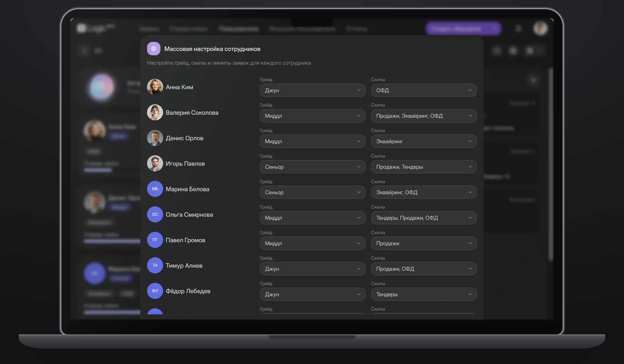Open the Грейд dropdown for Анна Ким
The height and width of the screenshot is (364, 624).
(313, 90)
